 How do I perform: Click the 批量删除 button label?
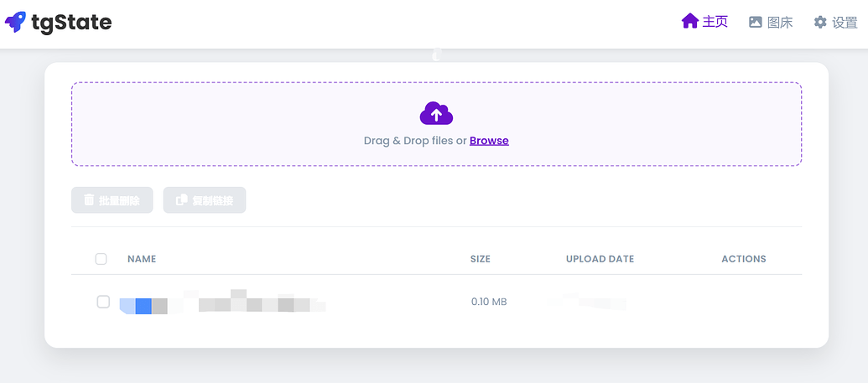click(119, 200)
